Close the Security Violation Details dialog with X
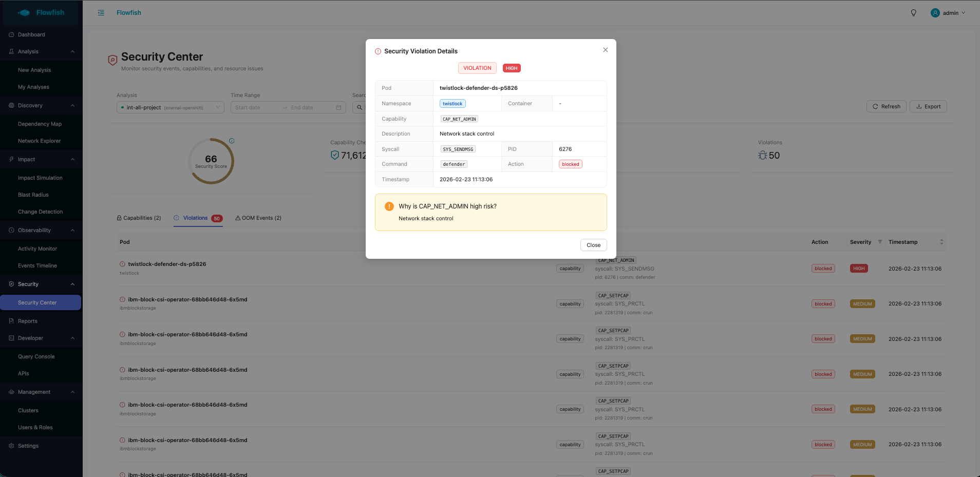This screenshot has height=477, width=980. [x=606, y=50]
